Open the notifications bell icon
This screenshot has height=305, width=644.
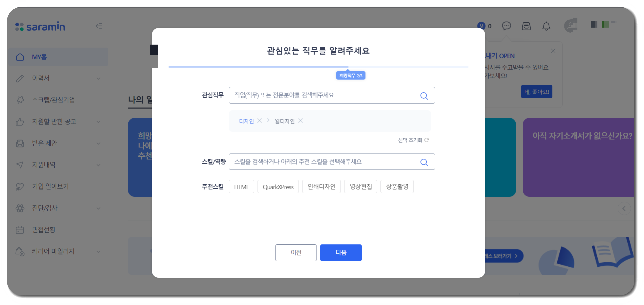pos(546,26)
